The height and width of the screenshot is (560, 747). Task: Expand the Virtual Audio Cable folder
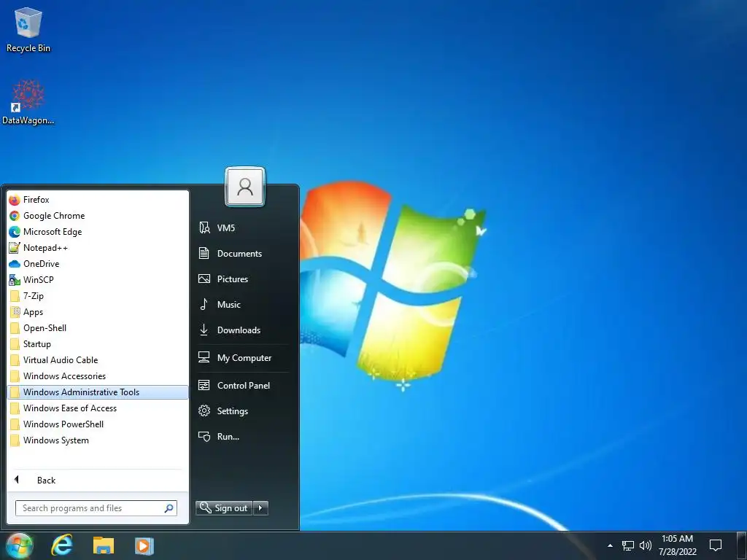pyautogui.click(x=98, y=360)
